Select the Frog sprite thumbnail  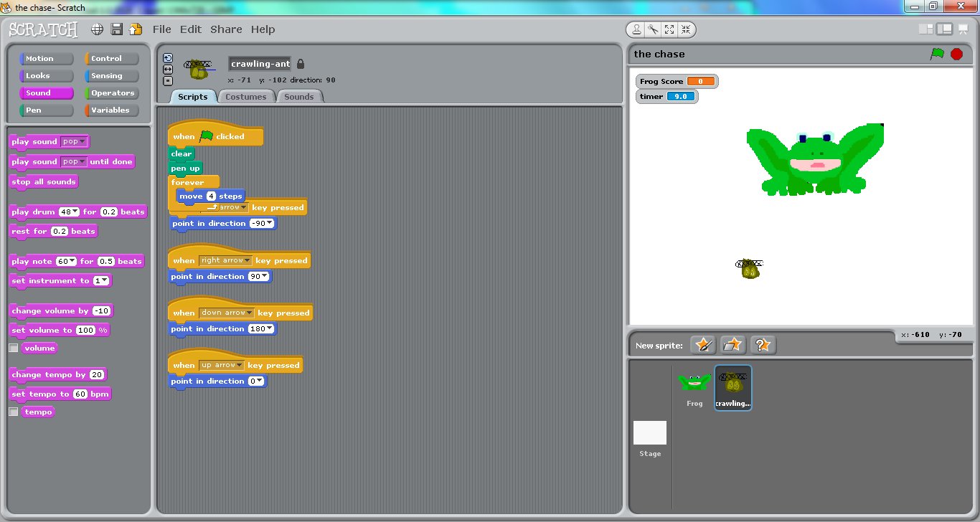coord(694,388)
